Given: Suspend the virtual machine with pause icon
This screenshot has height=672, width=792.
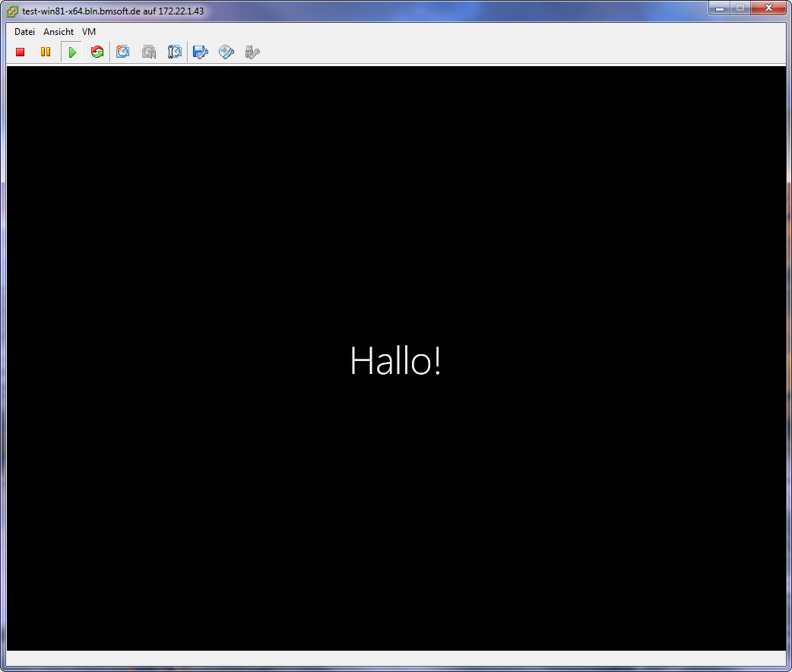Looking at the screenshot, I should tap(46, 52).
